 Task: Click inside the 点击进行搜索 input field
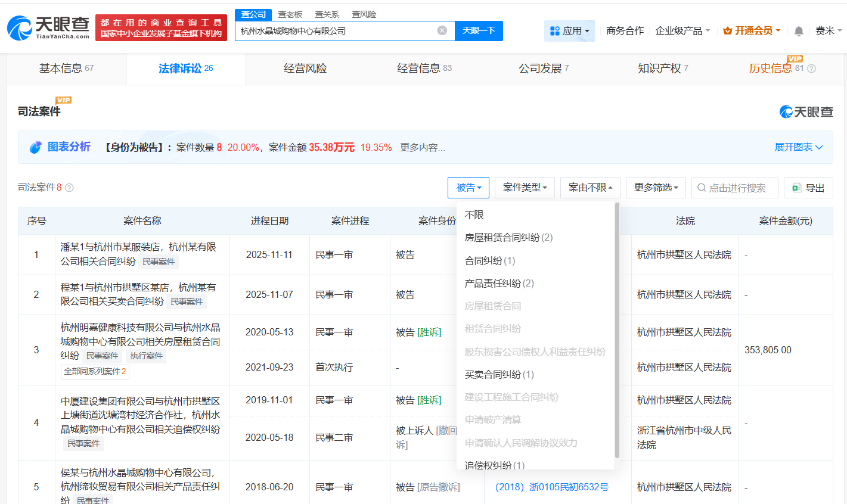tap(739, 188)
